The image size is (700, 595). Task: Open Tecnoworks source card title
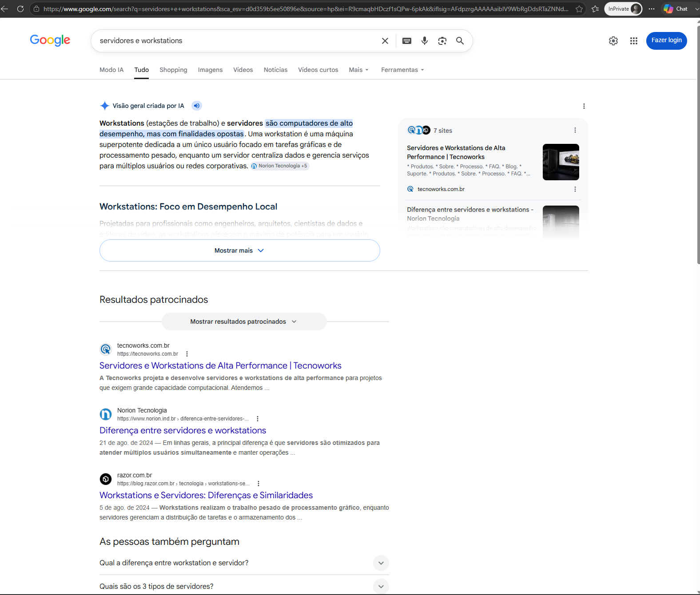coord(456,152)
